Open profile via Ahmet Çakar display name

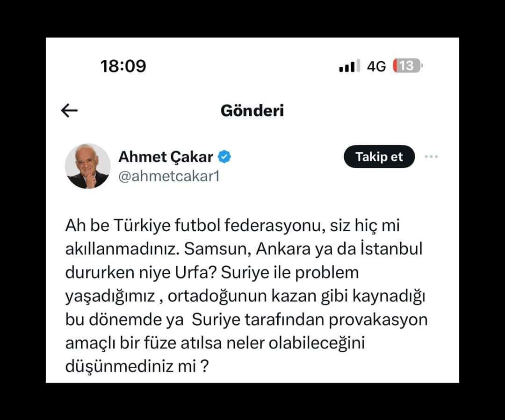pos(166,157)
